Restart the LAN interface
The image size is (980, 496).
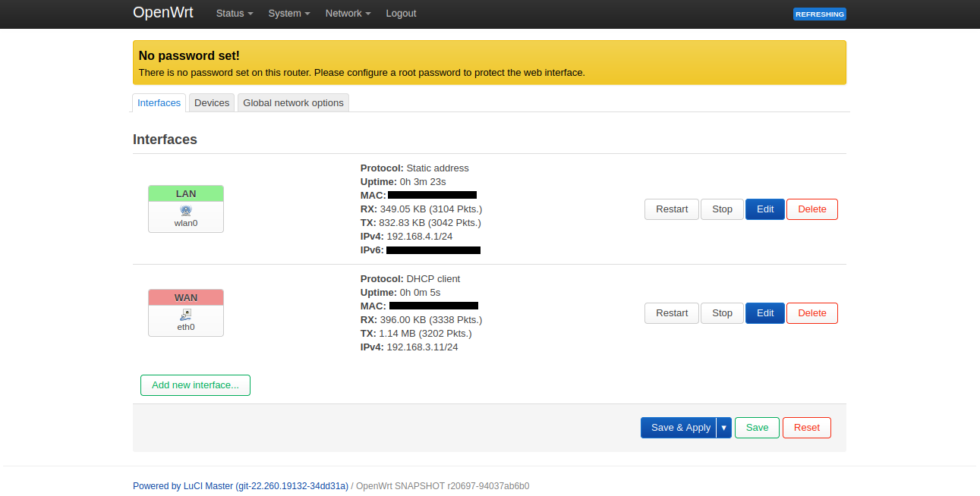coord(672,209)
